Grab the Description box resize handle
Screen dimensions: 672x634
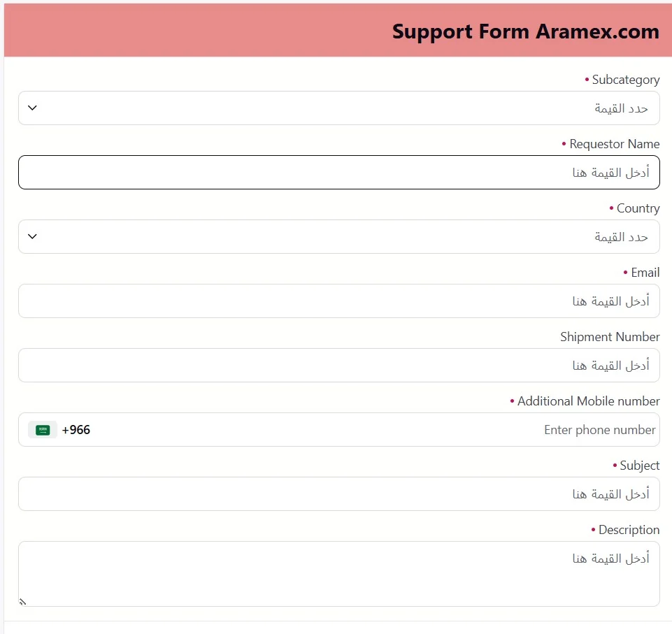point(22,601)
